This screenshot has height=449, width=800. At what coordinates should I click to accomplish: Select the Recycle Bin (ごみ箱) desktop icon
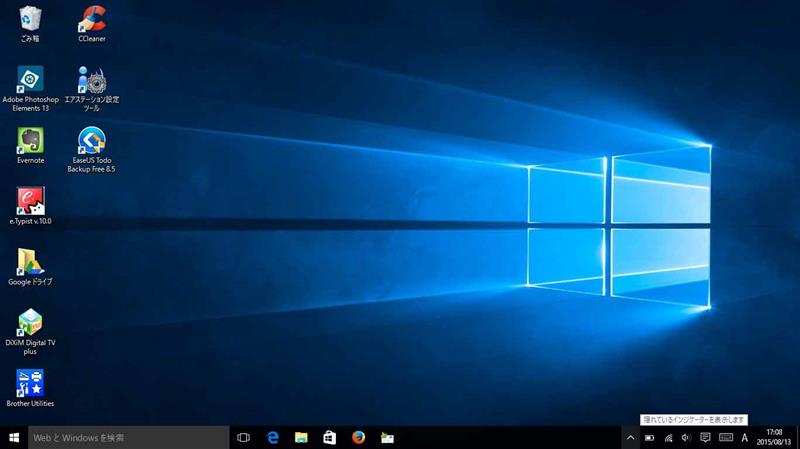[30, 24]
